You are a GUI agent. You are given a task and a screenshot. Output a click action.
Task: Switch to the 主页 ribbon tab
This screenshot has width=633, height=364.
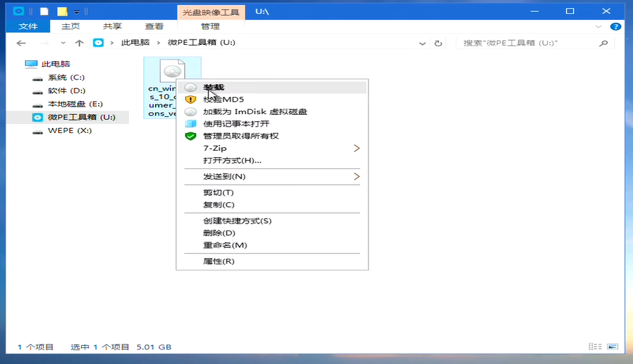click(71, 26)
